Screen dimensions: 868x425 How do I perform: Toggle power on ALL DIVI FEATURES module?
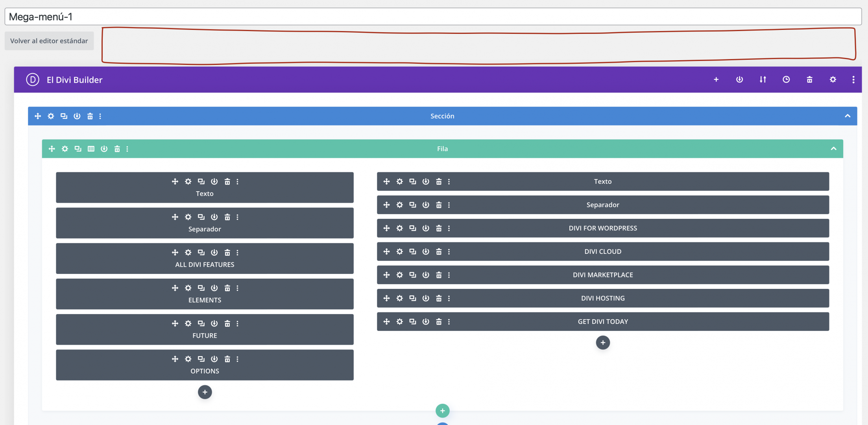pyautogui.click(x=214, y=253)
